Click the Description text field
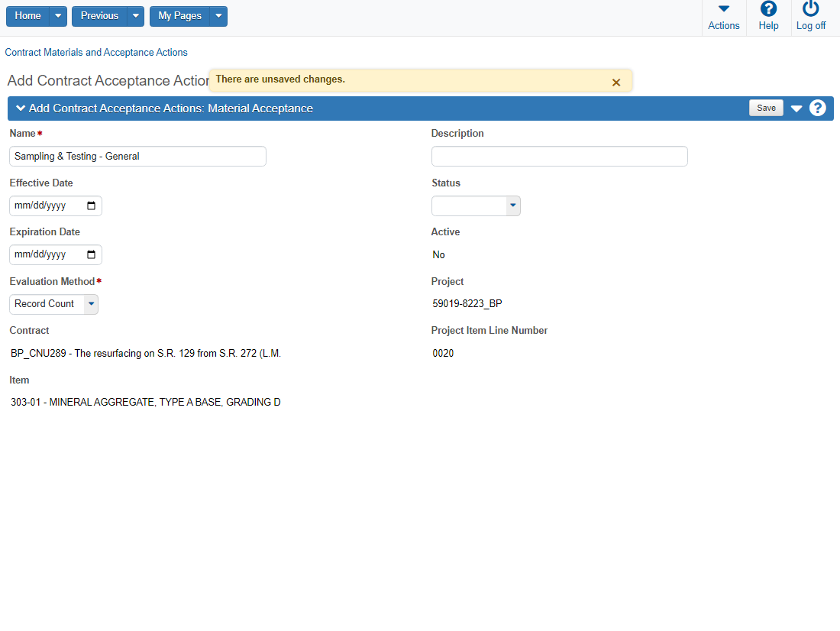 [559, 157]
